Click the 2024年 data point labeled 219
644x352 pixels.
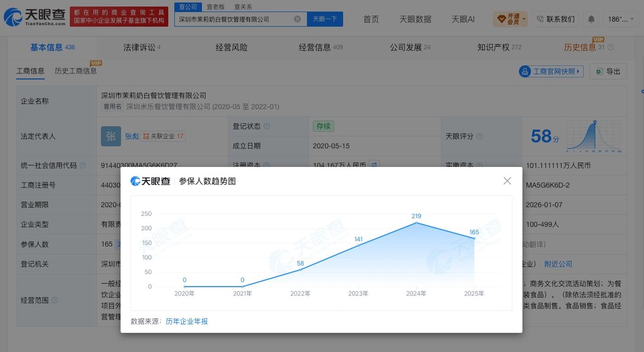tap(416, 222)
